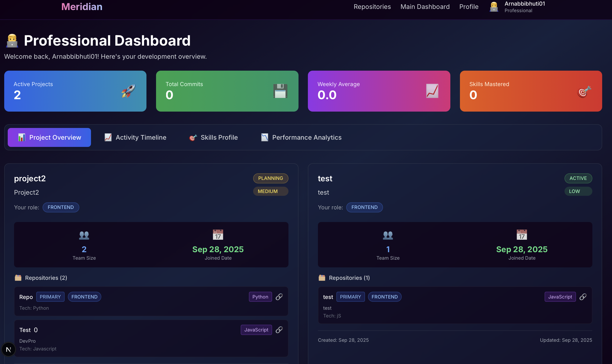Click the PLANNING status badge on project2
The height and width of the screenshot is (364, 612).
point(270,178)
